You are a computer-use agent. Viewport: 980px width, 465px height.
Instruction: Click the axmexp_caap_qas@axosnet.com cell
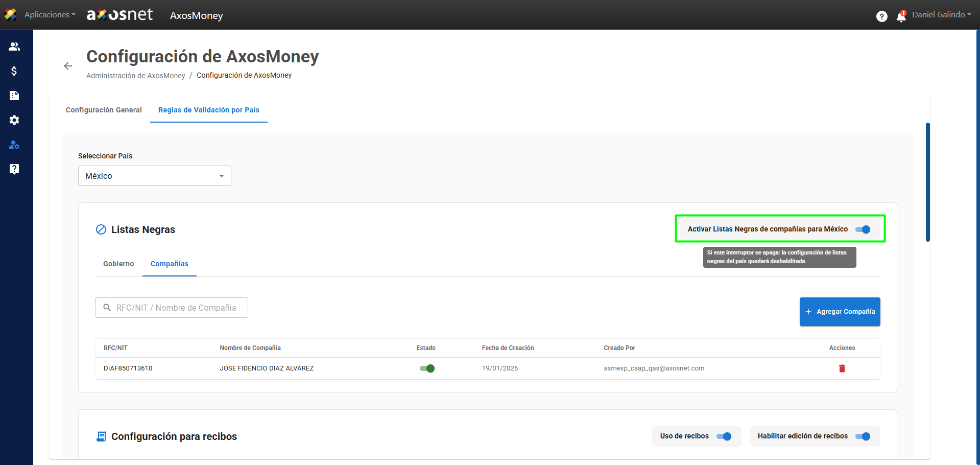click(x=654, y=368)
